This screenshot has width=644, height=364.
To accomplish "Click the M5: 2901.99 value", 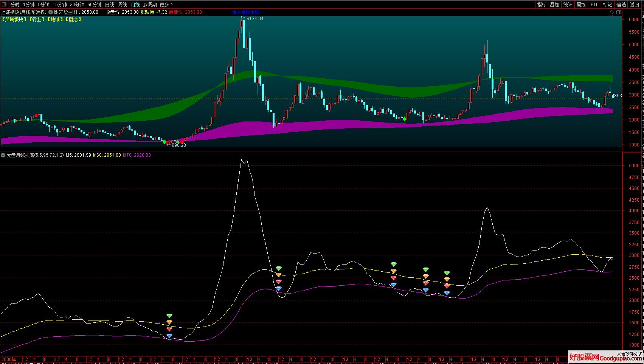I will tap(78, 155).
